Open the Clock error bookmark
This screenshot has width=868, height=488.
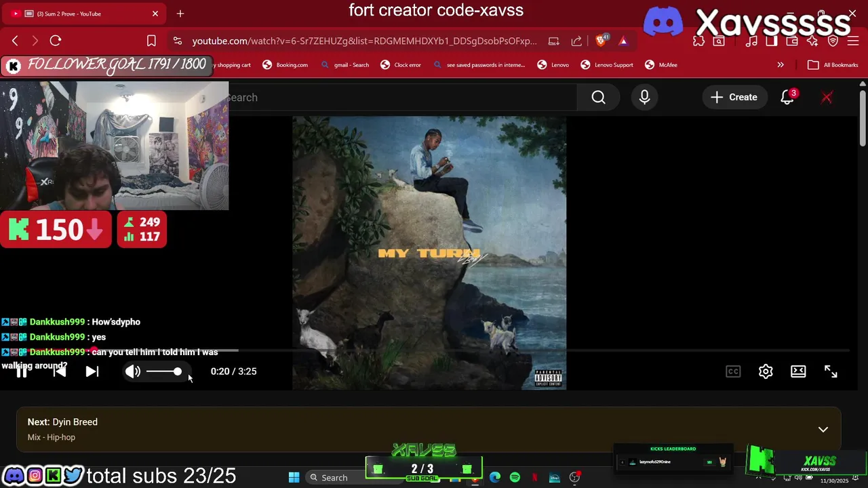401,65
